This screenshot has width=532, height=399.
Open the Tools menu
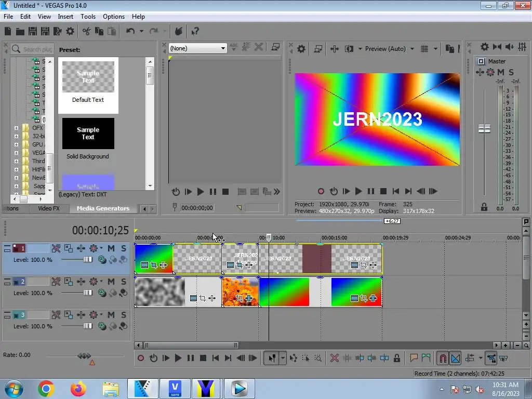(88, 17)
